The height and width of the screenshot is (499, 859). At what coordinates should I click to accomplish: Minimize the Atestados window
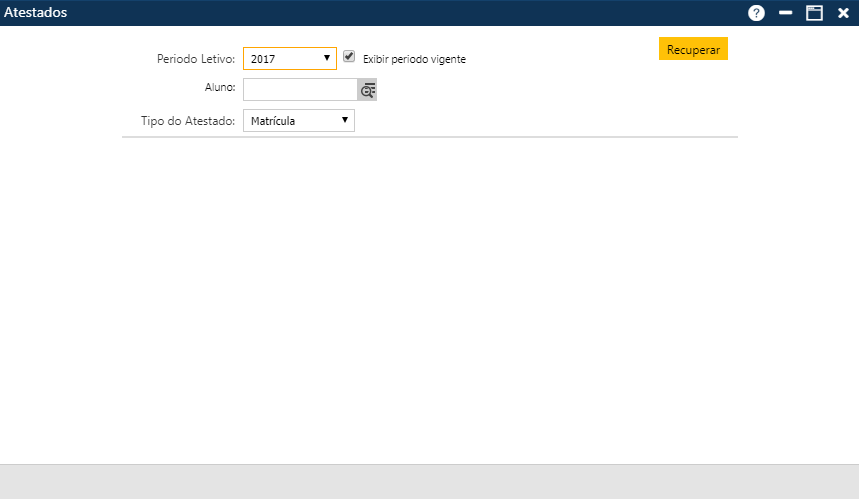coord(786,13)
